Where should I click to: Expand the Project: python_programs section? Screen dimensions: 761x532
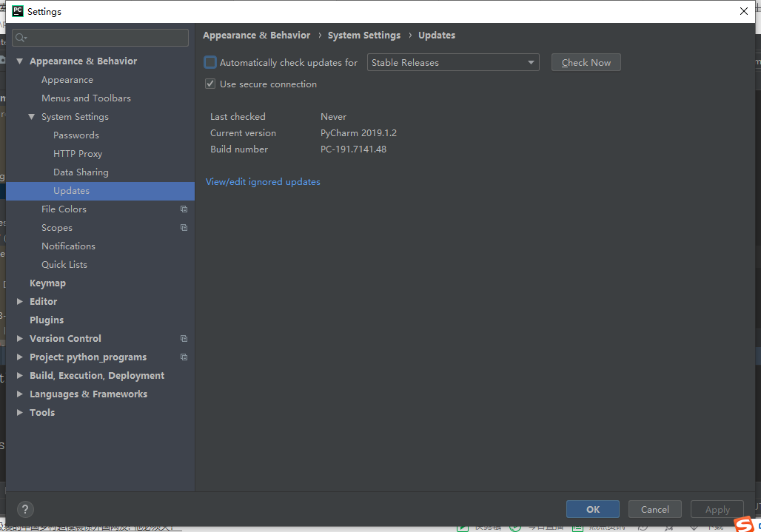click(x=20, y=357)
